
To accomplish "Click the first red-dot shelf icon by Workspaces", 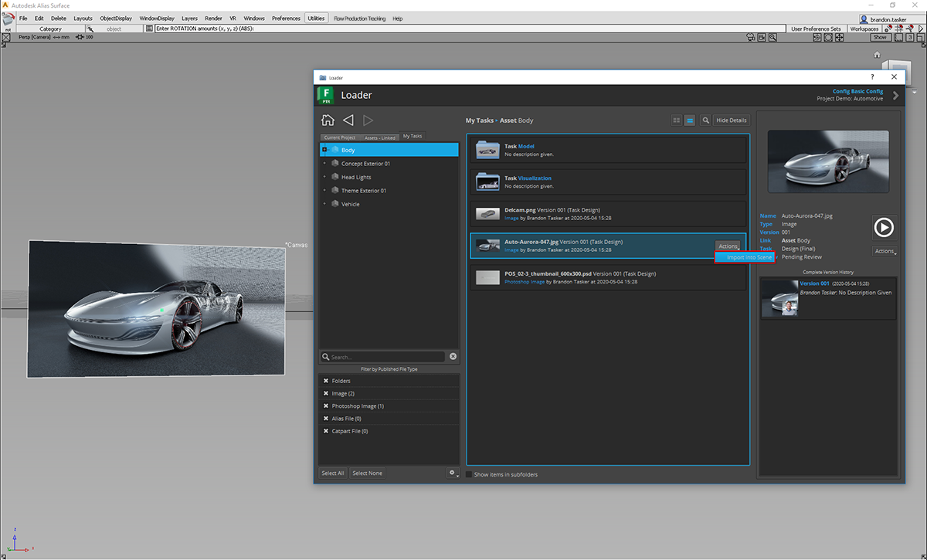I will click(x=888, y=29).
